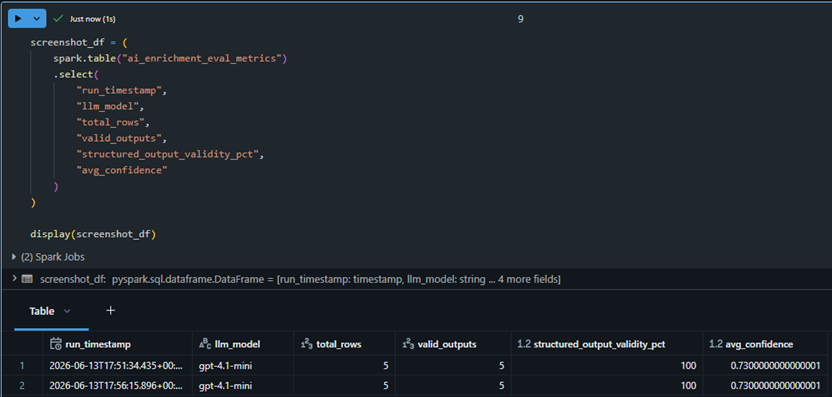Click the 1.2 type icon in structured_output_validity_pct header
The height and width of the screenshot is (397, 832).
coord(524,344)
